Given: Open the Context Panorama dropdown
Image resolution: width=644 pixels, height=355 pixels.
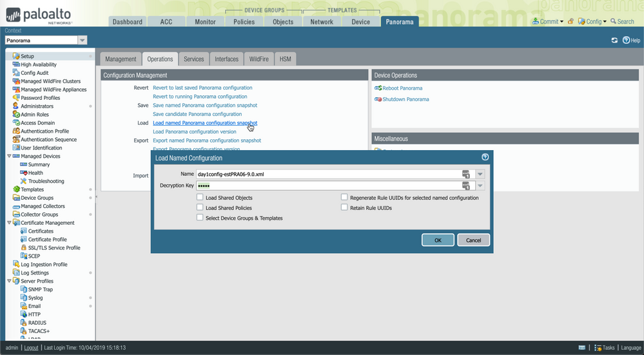Looking at the screenshot, I should tap(82, 40).
